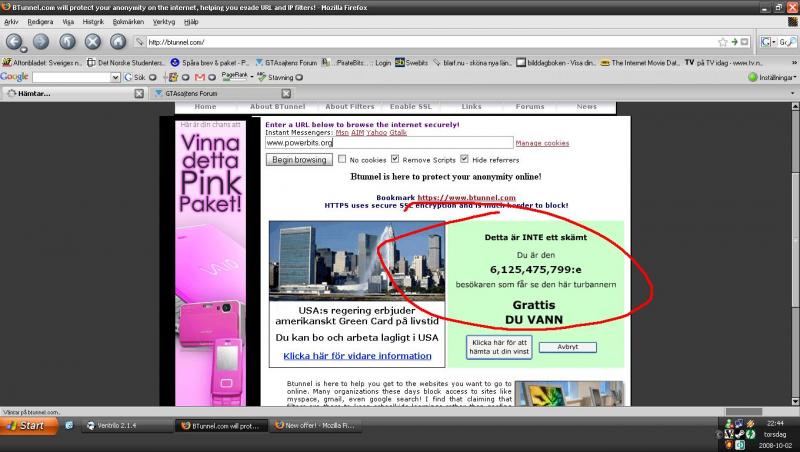Click the browser Back arrow button

[x=14, y=42]
